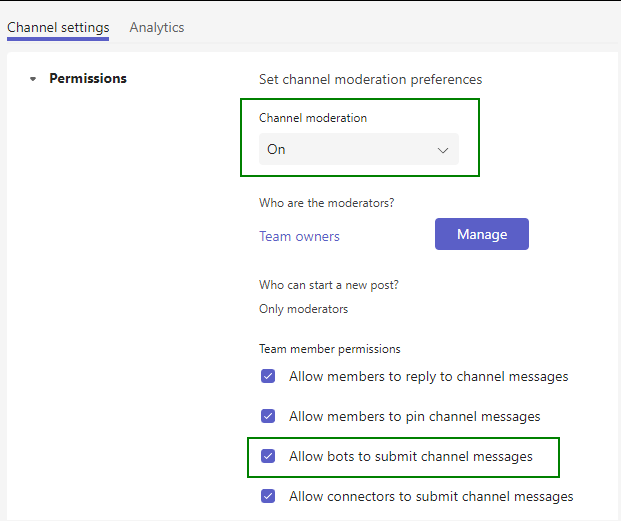Click the Channel moderation label

(x=313, y=118)
